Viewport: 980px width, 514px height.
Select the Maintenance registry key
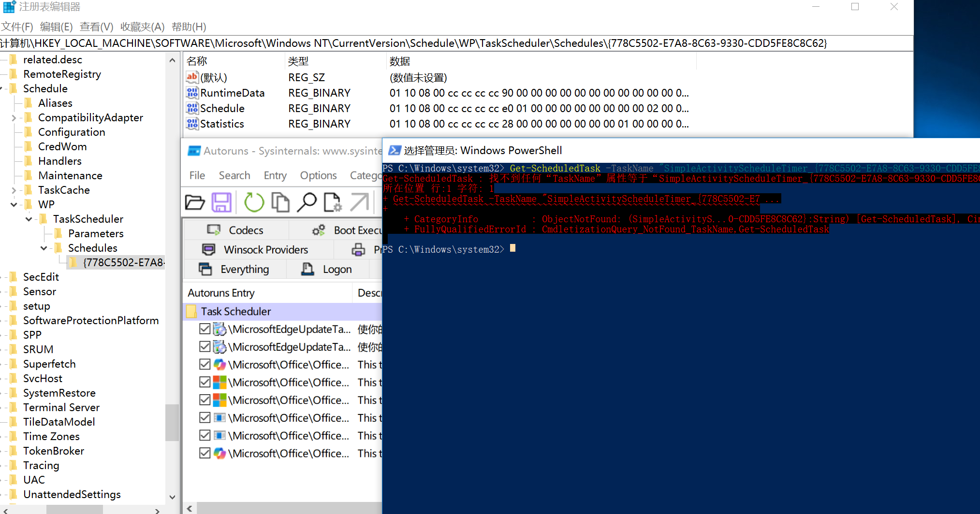[70, 176]
